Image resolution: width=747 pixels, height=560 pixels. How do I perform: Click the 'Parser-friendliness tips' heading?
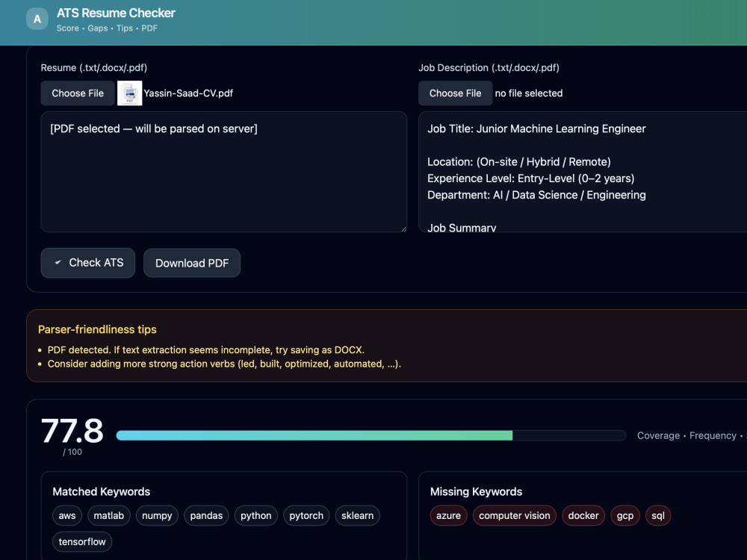tap(97, 329)
